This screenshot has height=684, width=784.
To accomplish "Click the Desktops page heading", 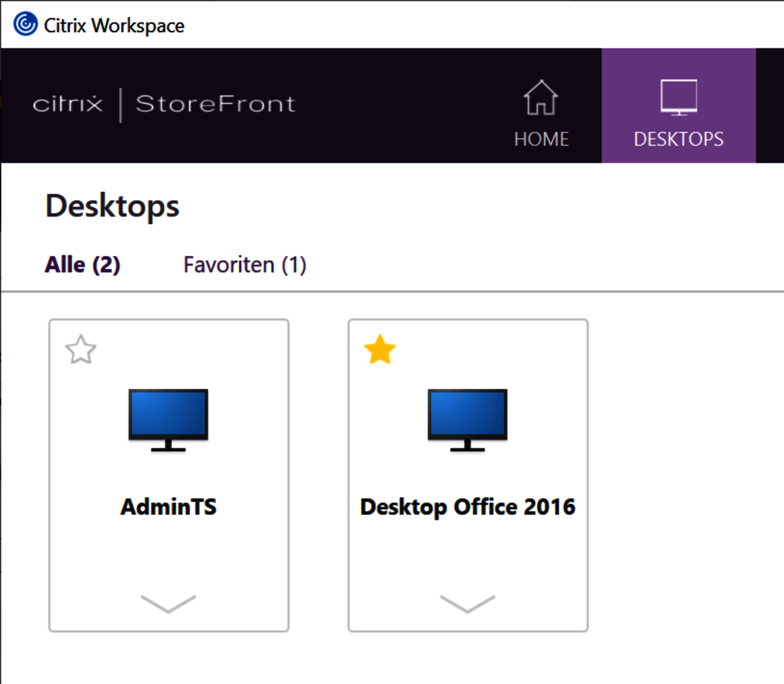I will (x=112, y=206).
